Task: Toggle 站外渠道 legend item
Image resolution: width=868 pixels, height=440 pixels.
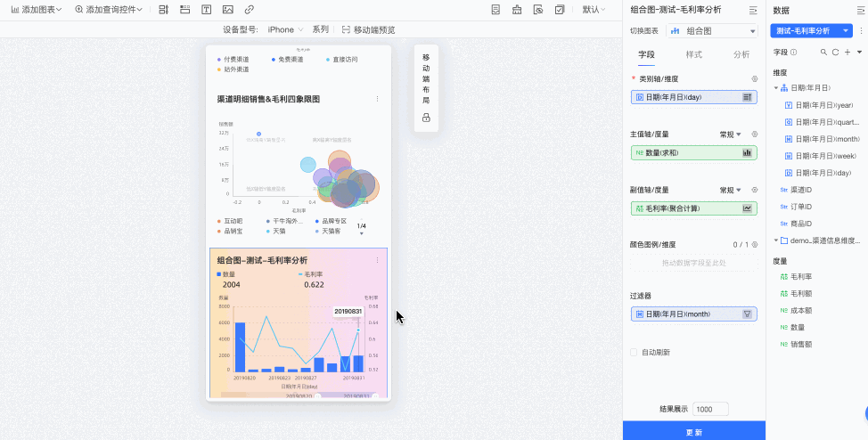Action: point(233,69)
